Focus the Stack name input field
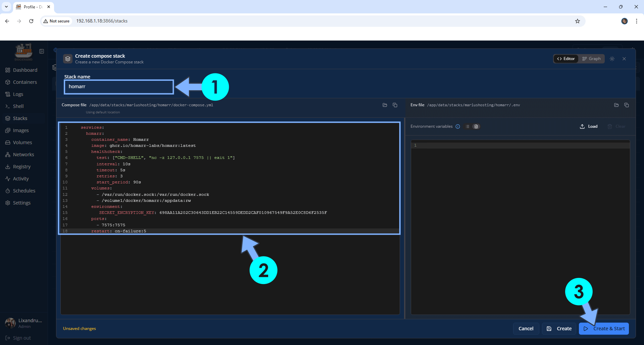Viewport: 644px width, 345px height. [x=119, y=87]
